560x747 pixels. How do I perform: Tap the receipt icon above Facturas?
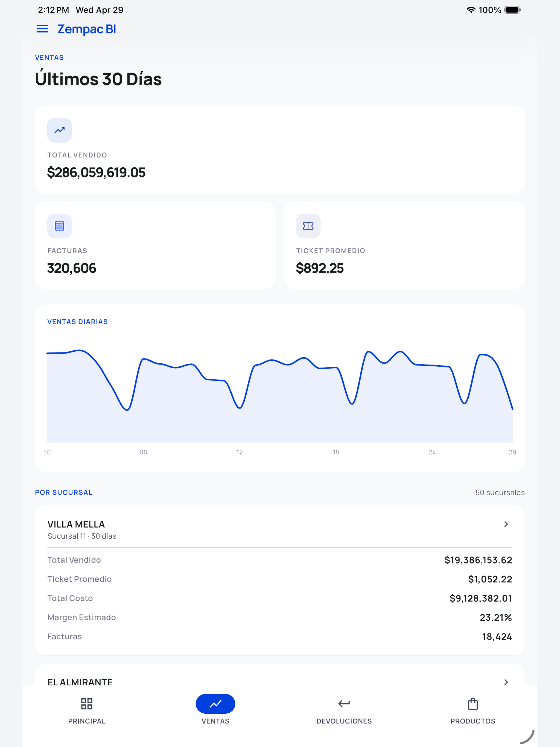click(x=59, y=226)
